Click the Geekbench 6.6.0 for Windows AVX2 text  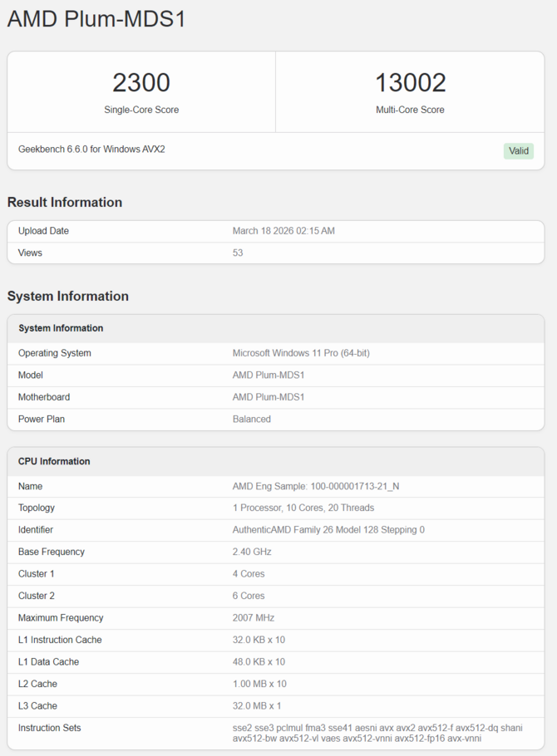tap(91, 150)
